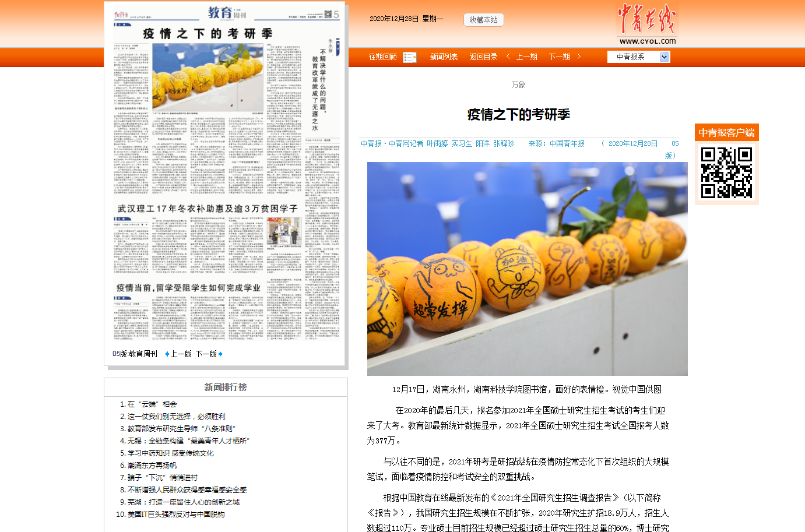Image resolution: width=805 pixels, height=532 pixels.
Task: Click the blue left arrow beside 上一版
Action: [x=167, y=354]
